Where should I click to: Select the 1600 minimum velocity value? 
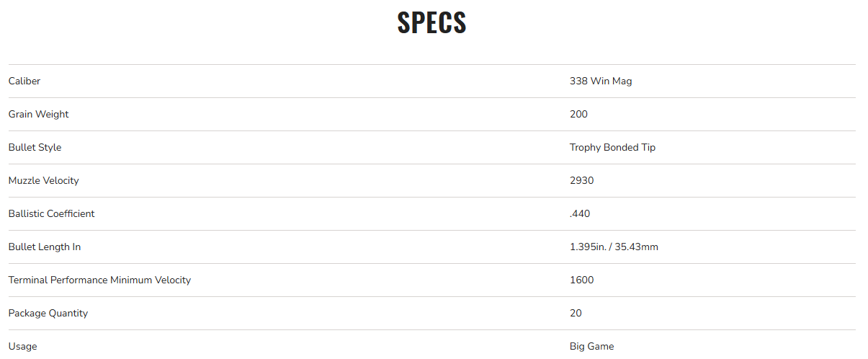581,280
